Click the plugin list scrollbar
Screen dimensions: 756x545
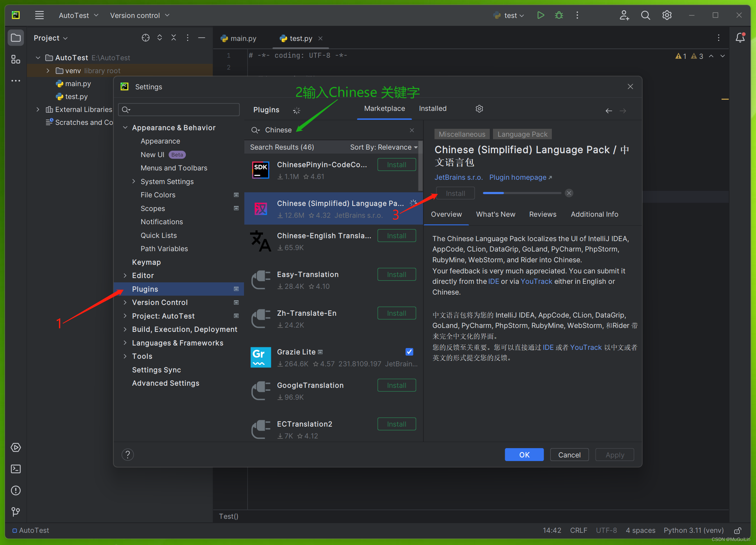(x=421, y=166)
